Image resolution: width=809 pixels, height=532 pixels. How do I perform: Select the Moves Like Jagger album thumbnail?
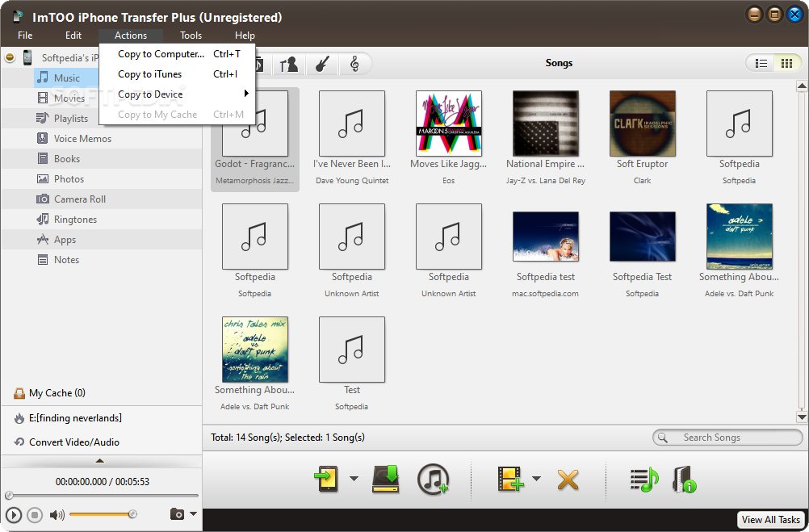pyautogui.click(x=448, y=124)
